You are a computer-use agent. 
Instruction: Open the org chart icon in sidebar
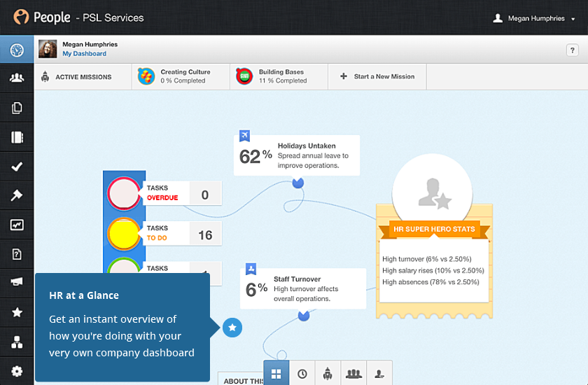coord(17,342)
